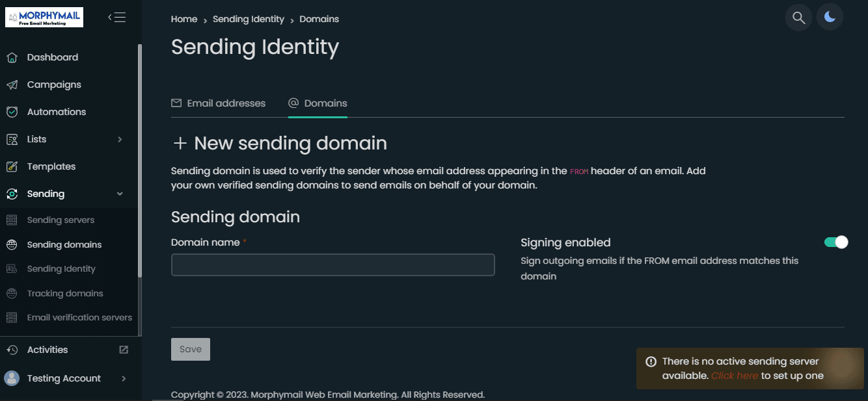Click the Templates pencil icon
This screenshot has width=868, height=401.
coord(12,167)
